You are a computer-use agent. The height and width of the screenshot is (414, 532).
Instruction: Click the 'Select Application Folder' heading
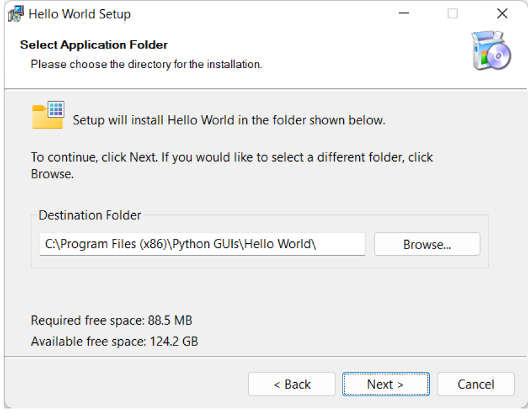(94, 45)
